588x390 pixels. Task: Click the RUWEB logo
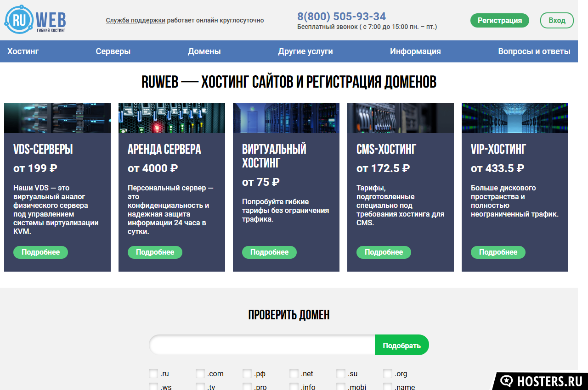[35, 20]
